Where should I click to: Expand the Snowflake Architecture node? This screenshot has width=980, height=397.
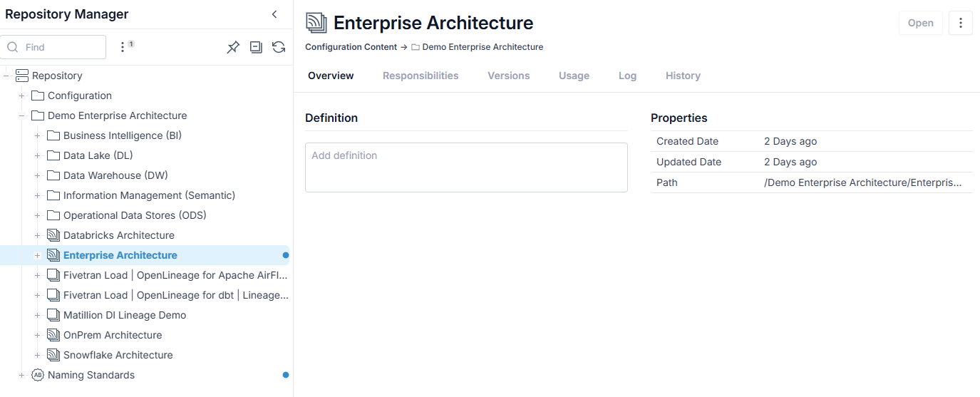(x=38, y=355)
